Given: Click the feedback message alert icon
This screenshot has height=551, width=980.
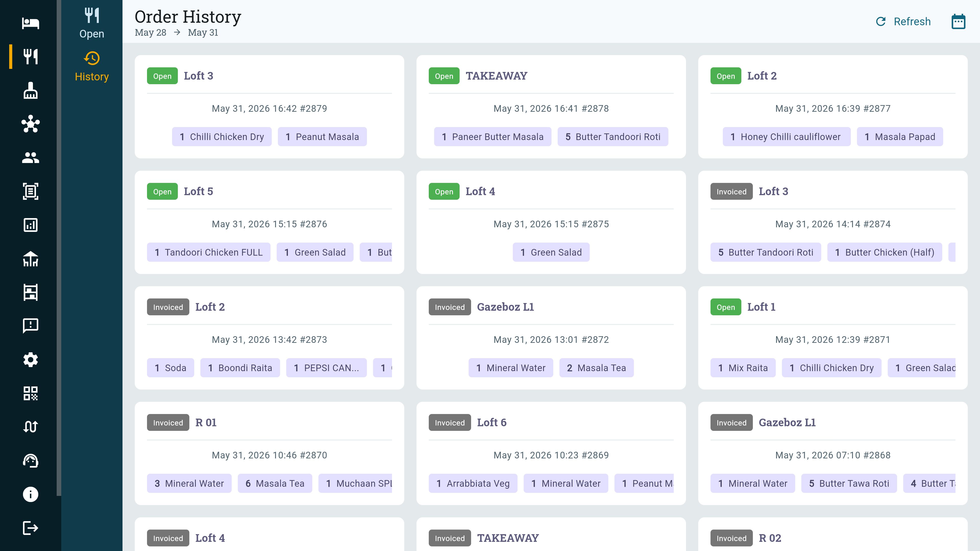Looking at the screenshot, I should [x=30, y=326].
